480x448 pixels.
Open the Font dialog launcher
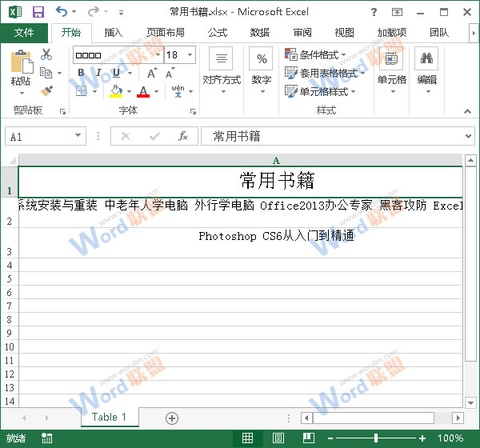pyautogui.click(x=193, y=111)
